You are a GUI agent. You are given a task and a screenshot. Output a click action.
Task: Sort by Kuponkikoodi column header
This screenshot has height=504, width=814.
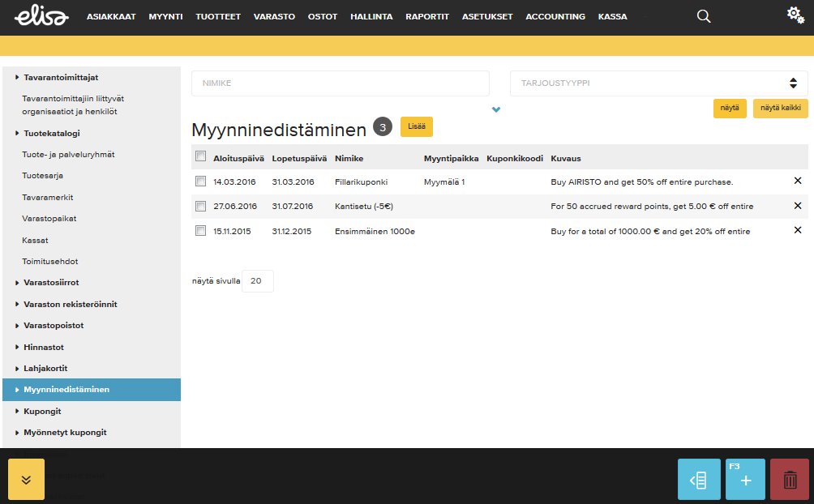click(x=515, y=158)
